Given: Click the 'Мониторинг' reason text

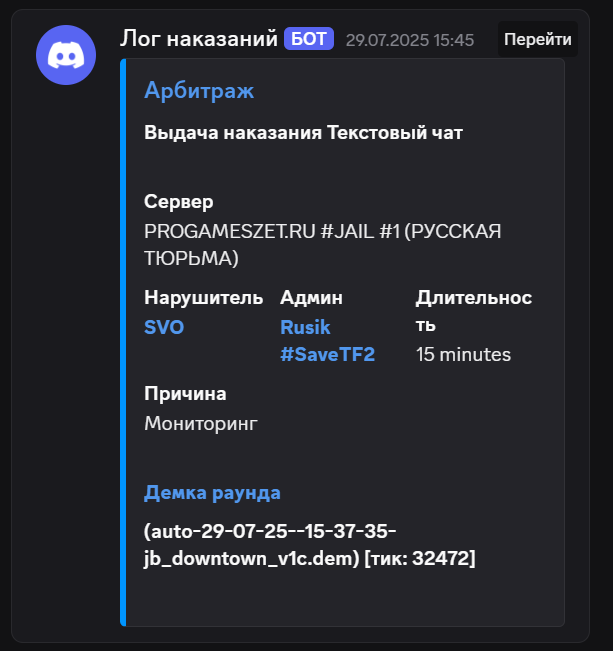Looking at the screenshot, I should click(201, 424).
